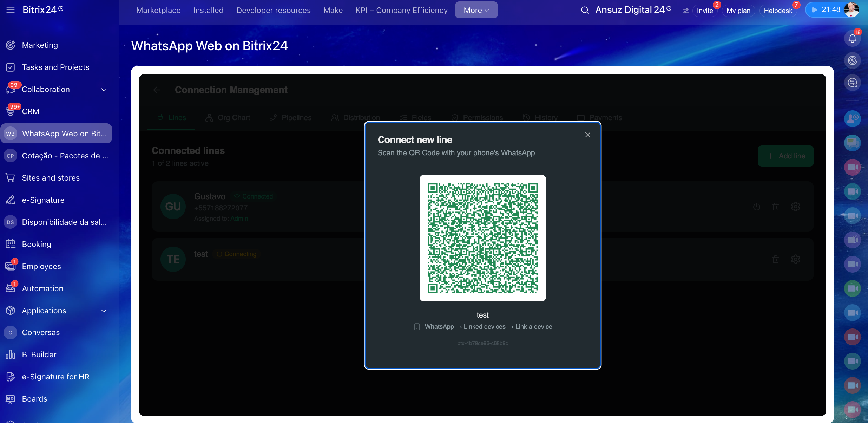
Task: Open the Helpdesk button
Action: [x=778, y=11]
